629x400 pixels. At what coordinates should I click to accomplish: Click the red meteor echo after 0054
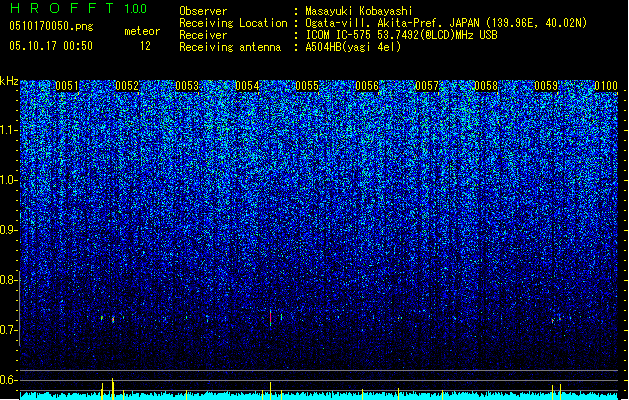(x=271, y=318)
